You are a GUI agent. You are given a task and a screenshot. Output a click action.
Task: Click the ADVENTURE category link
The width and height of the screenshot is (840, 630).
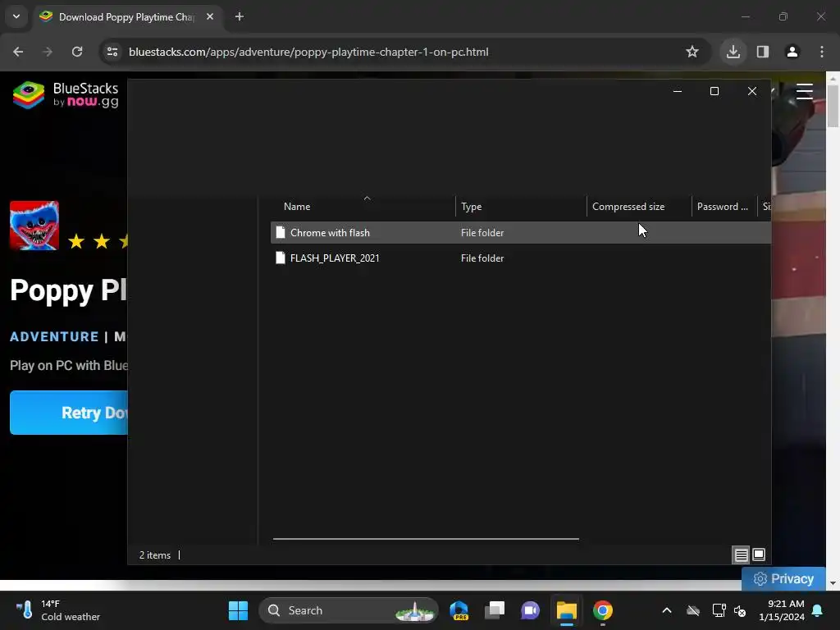[x=55, y=336]
